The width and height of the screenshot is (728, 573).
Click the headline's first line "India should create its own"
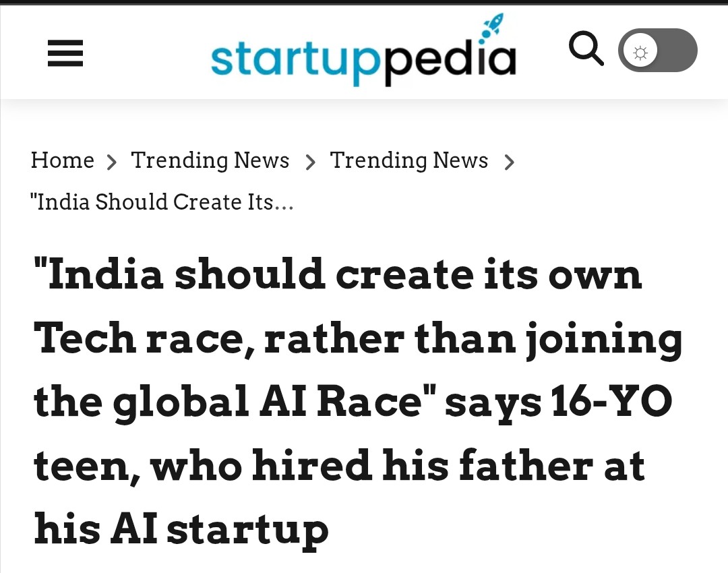(x=337, y=275)
